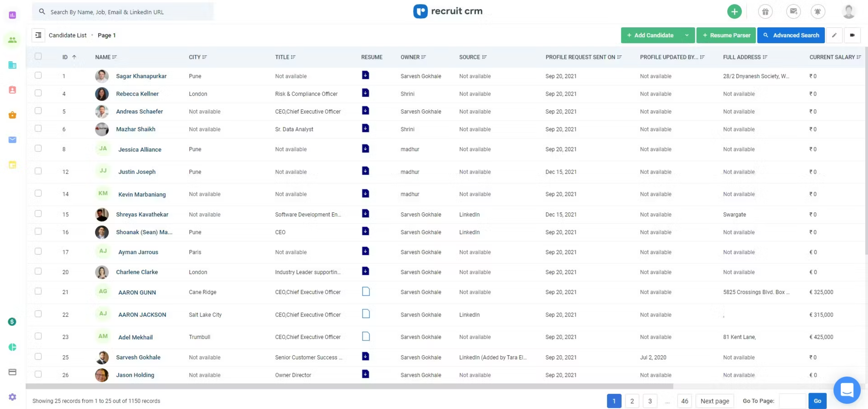
Task: Click the pencil edit columns icon
Action: [834, 35]
